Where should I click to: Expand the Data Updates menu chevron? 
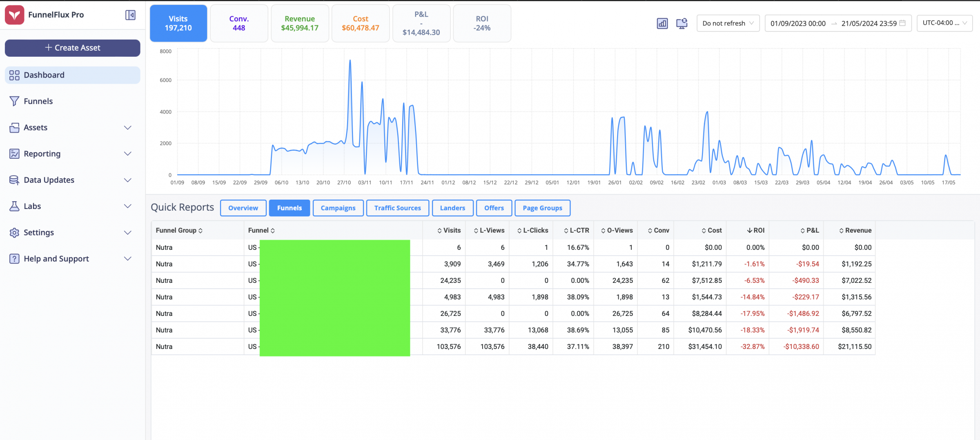click(x=127, y=180)
